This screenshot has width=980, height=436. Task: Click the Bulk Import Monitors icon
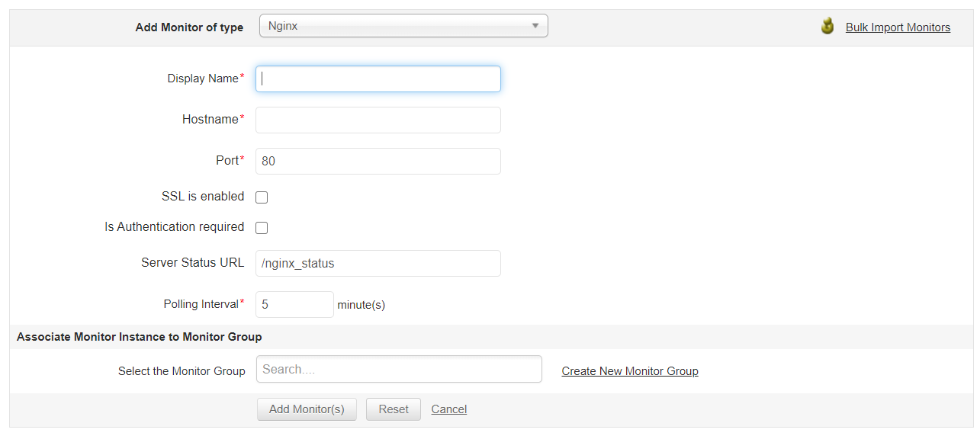827,27
